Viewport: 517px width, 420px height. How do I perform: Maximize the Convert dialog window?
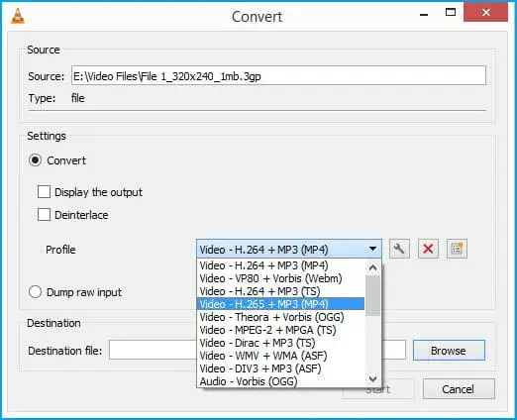[451, 13]
